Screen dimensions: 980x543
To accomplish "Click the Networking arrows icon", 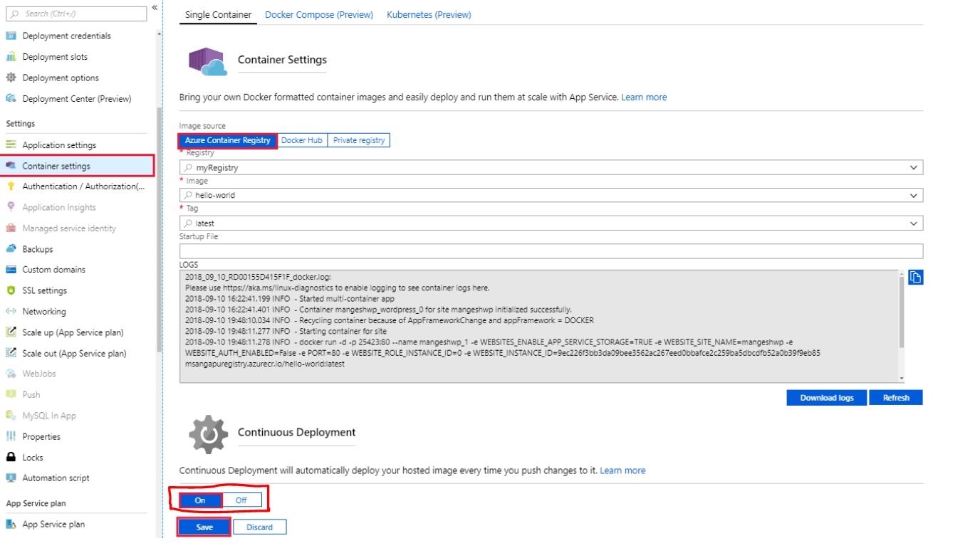I will tap(11, 311).
